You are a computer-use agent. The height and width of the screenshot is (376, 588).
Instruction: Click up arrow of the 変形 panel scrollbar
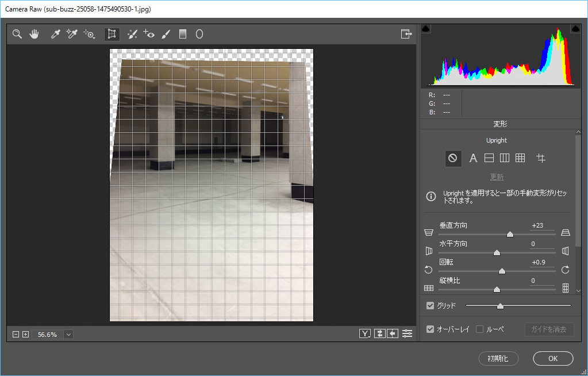coord(578,132)
